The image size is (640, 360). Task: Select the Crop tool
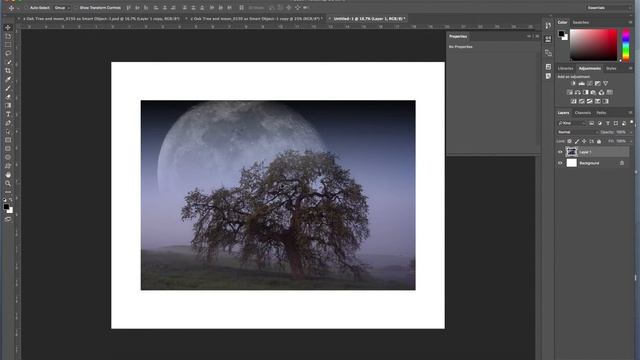pyautogui.click(x=8, y=71)
